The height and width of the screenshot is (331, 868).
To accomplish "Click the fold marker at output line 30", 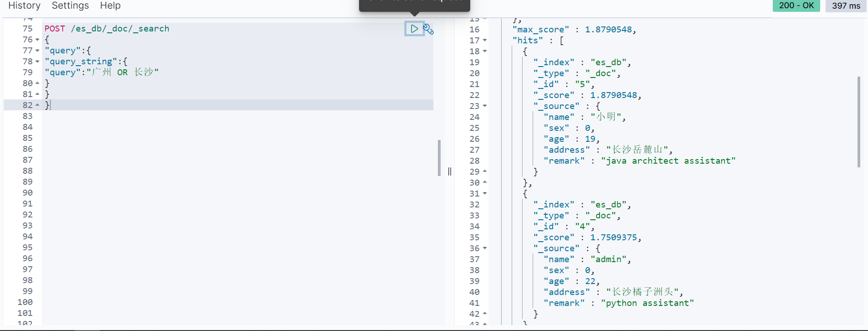I will point(485,183).
